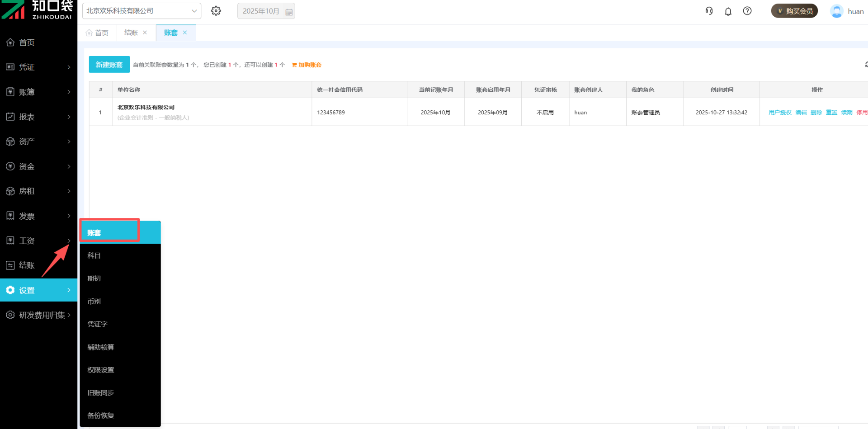Click the help question mark icon
This screenshot has width=868, height=429.
pos(747,11)
